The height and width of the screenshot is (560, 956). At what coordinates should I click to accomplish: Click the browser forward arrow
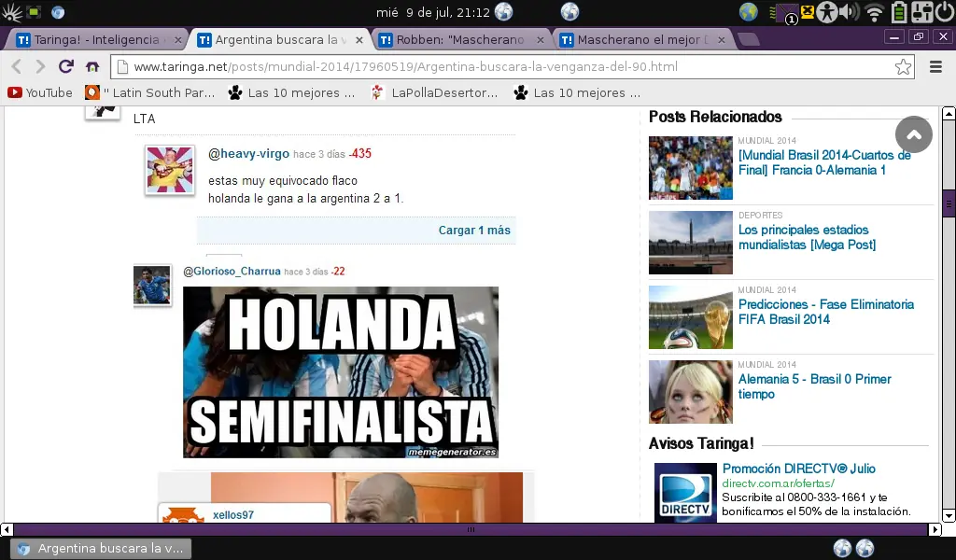click(x=40, y=66)
